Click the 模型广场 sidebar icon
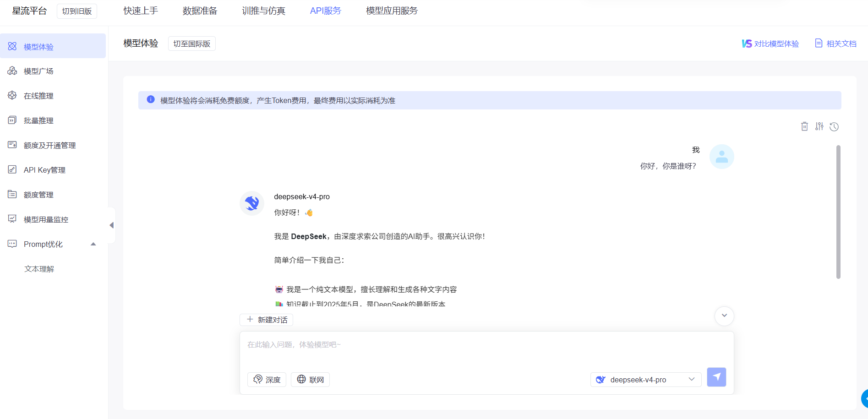Screen dimensions: 868x419 [x=12, y=71]
